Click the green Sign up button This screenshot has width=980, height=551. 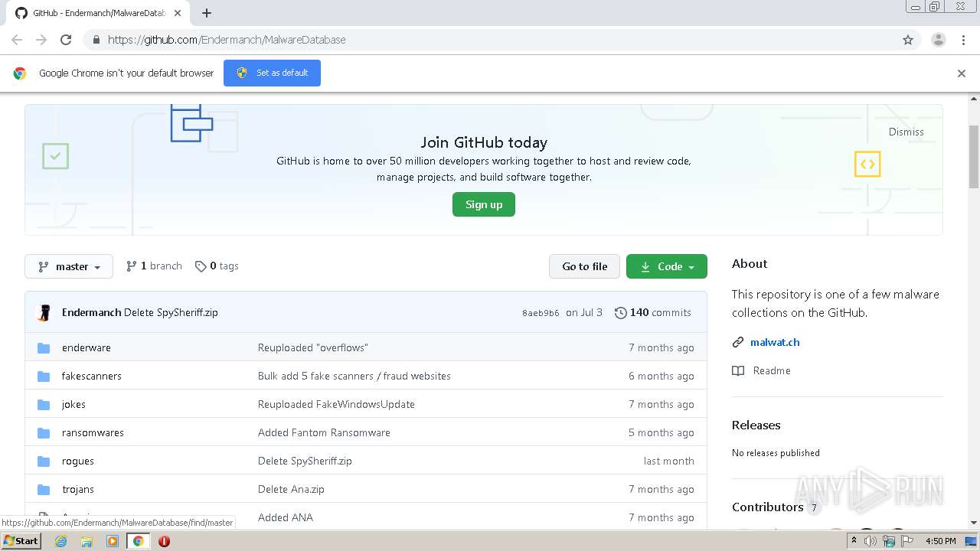point(483,204)
